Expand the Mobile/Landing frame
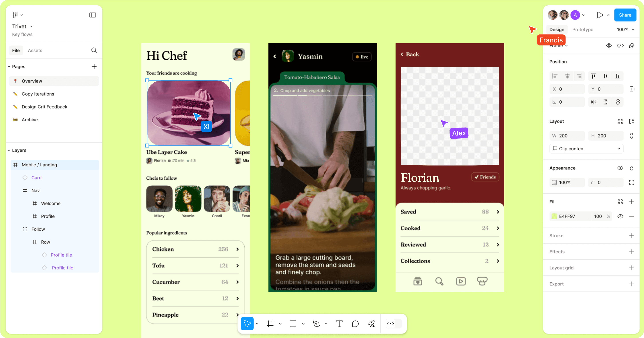Viewport: 644px width, 338px height. click(9, 165)
